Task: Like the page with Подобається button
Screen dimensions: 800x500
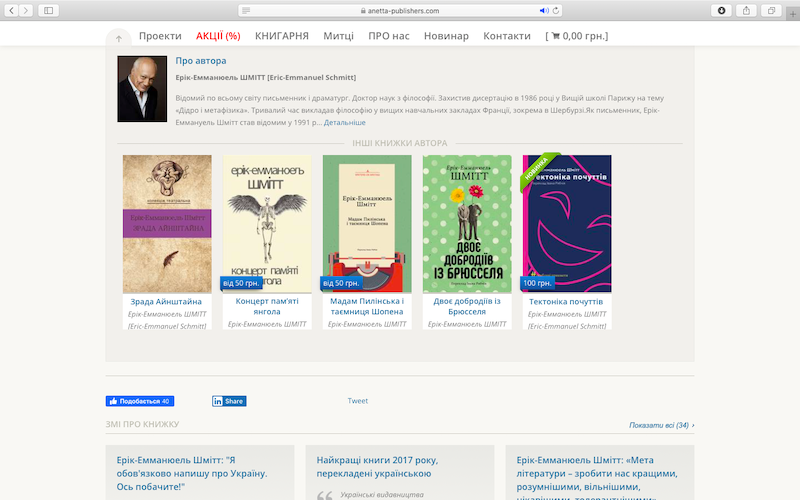Action: pos(140,401)
